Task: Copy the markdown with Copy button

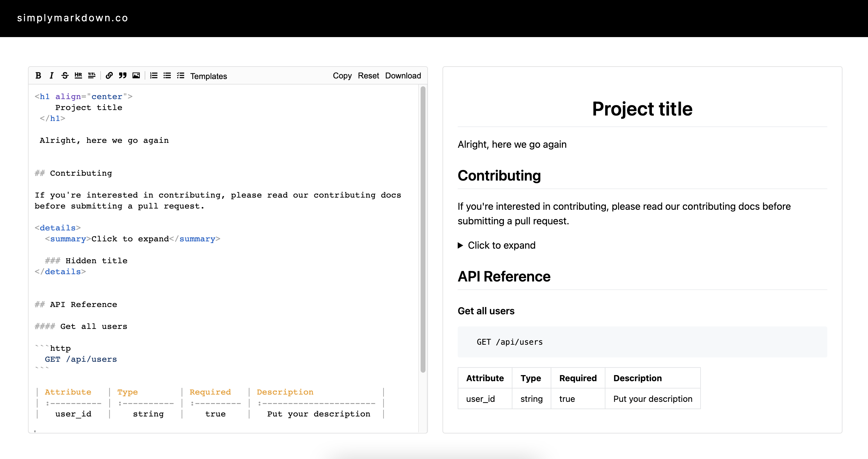Action: (x=342, y=76)
